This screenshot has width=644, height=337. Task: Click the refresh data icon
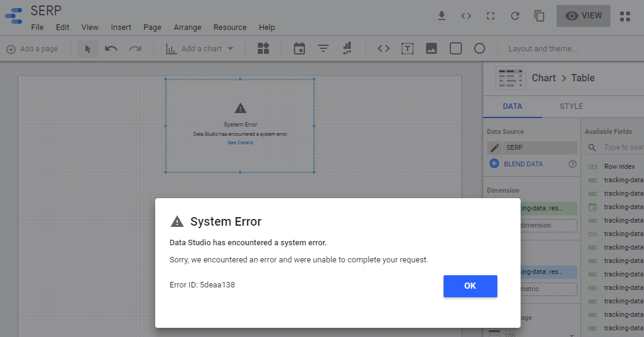[x=515, y=16]
